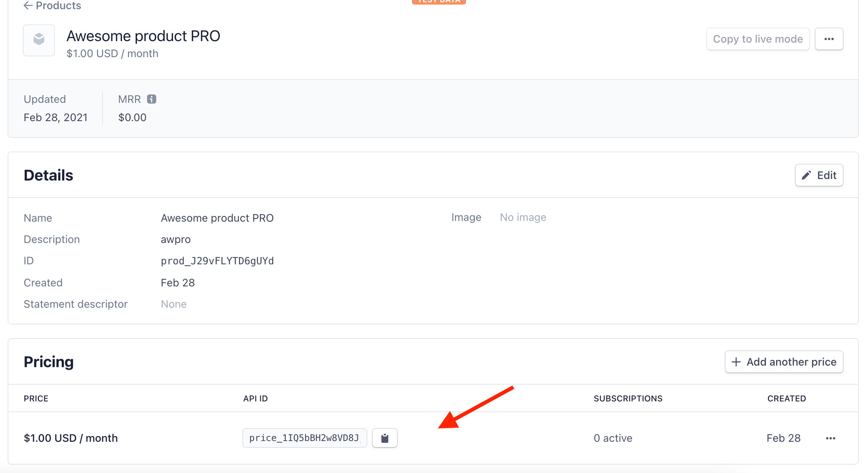This screenshot has width=868, height=473.
Task: Click the product box image placeholder
Action: [39, 40]
